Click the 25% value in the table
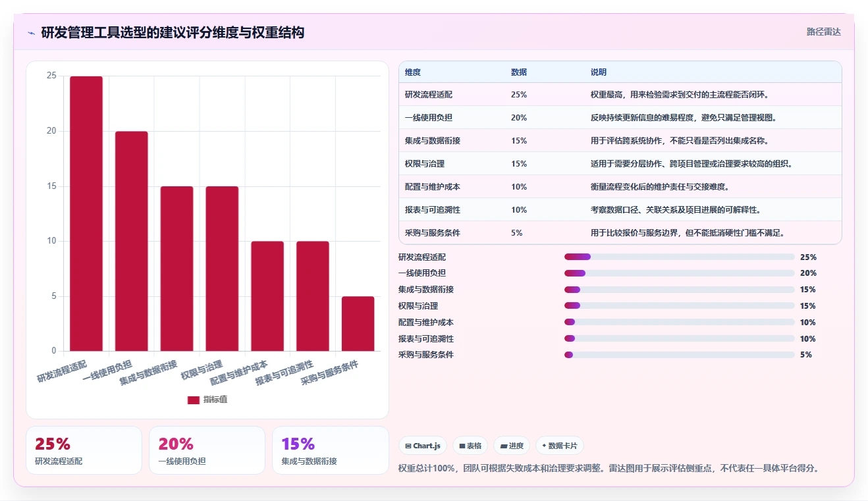868x501 pixels. pyautogui.click(x=519, y=95)
